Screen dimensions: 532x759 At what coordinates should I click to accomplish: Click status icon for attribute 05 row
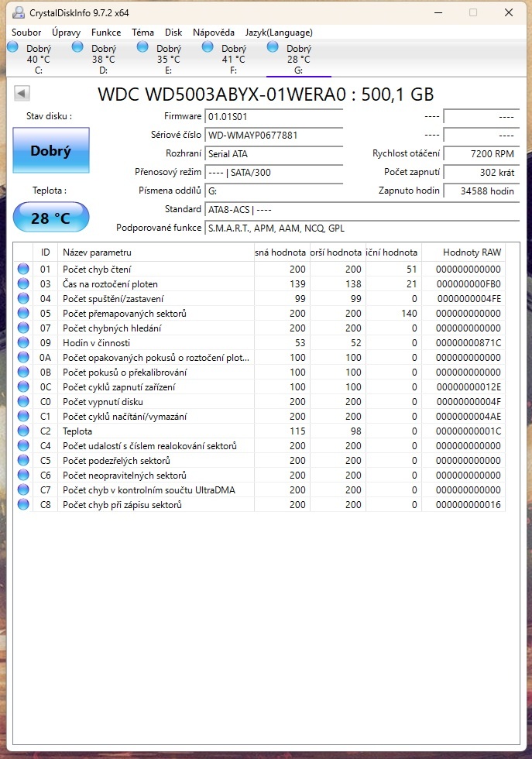(x=23, y=313)
